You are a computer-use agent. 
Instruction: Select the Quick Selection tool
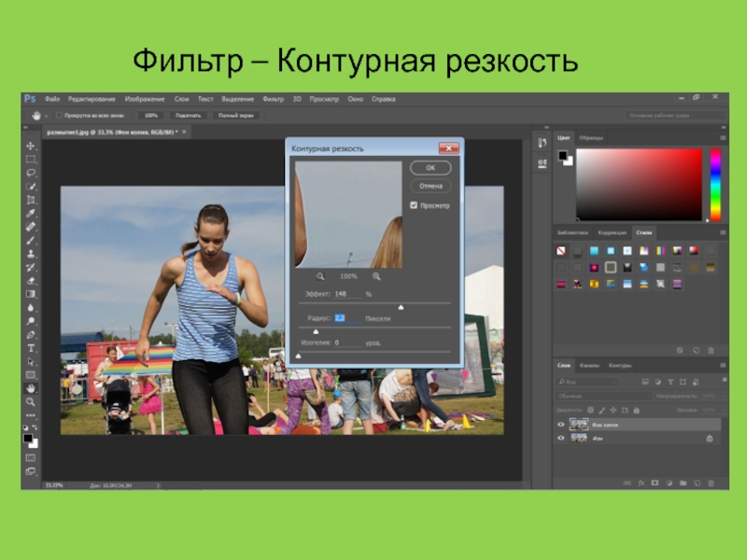point(31,186)
